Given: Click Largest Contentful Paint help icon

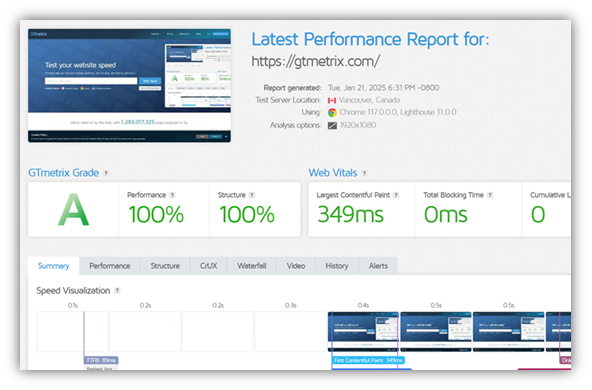Looking at the screenshot, I should [396, 195].
